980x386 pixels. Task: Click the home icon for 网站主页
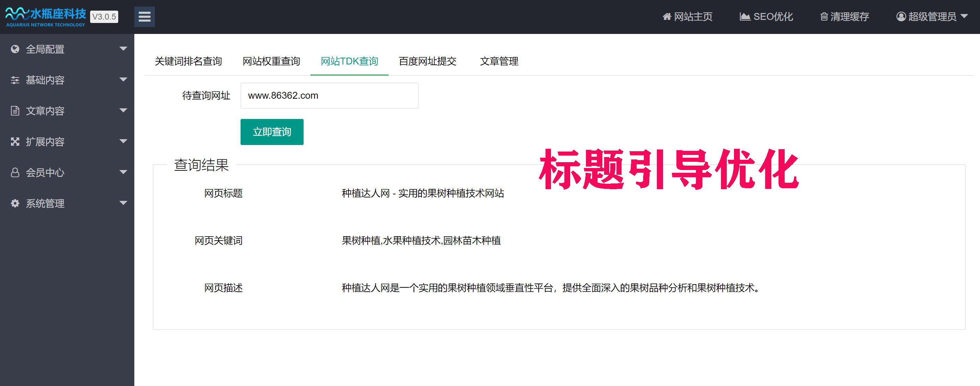click(x=666, y=17)
